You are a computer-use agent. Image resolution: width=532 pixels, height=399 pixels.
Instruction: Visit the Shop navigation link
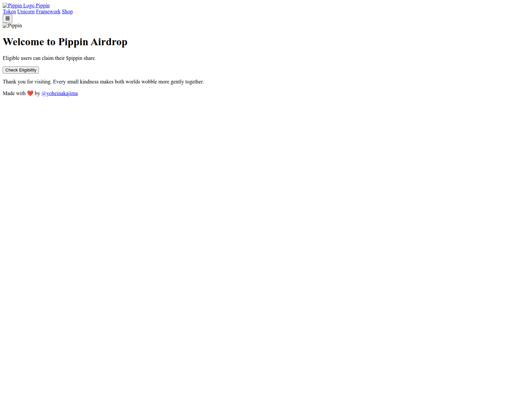click(67, 12)
